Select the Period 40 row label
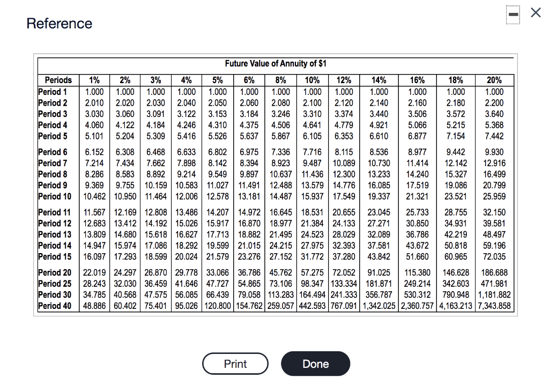This screenshot has width=549, height=392. pyautogui.click(x=55, y=306)
